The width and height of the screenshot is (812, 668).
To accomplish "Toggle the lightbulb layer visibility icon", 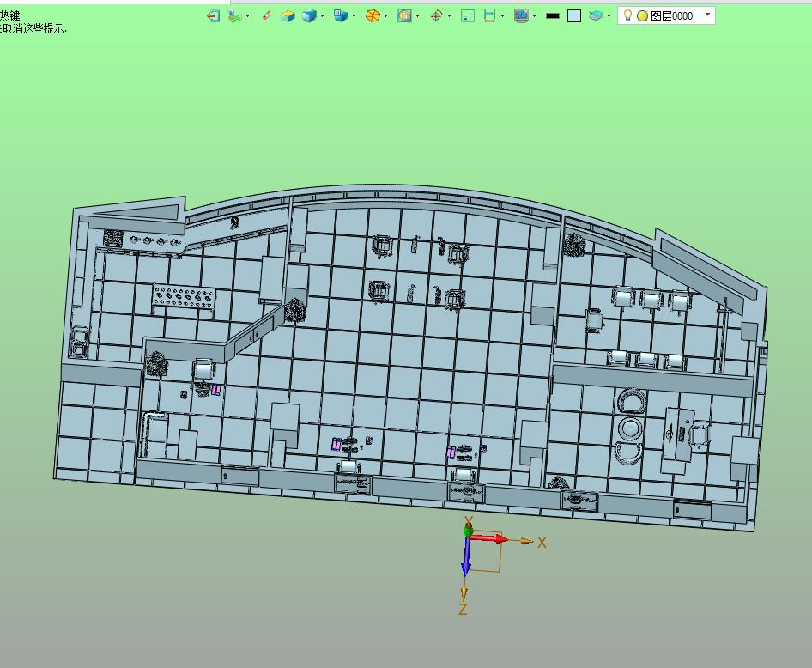I will pyautogui.click(x=627, y=15).
